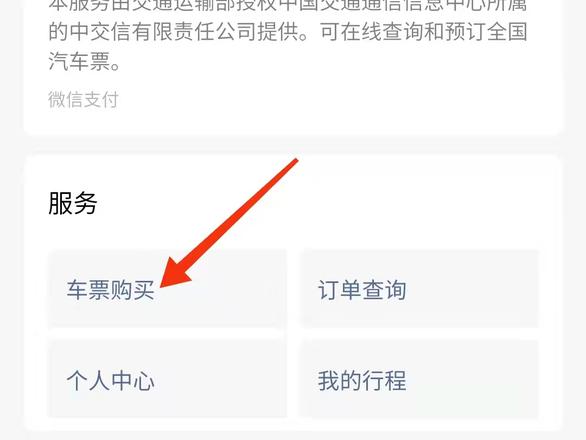Open the 车票购买 service

(x=167, y=289)
